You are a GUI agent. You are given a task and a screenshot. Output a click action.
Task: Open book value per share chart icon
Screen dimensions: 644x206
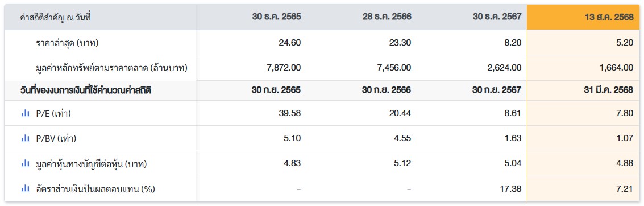coord(25,164)
